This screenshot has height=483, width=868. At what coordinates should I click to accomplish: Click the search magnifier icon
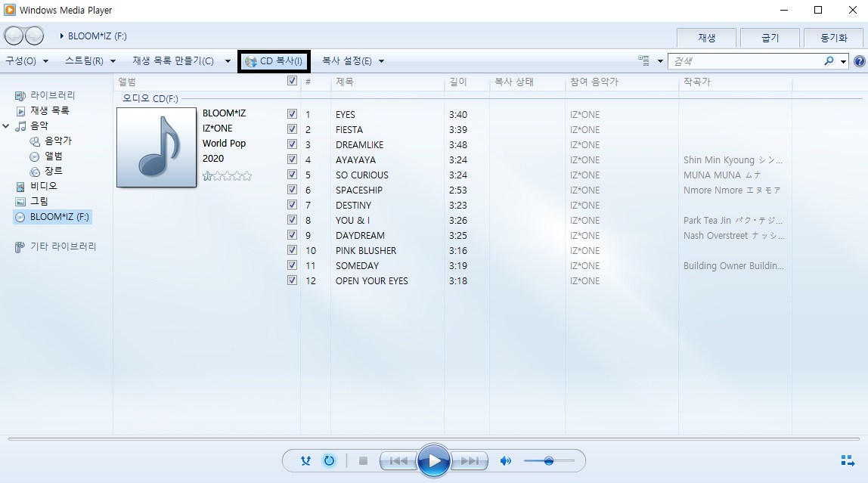click(829, 61)
